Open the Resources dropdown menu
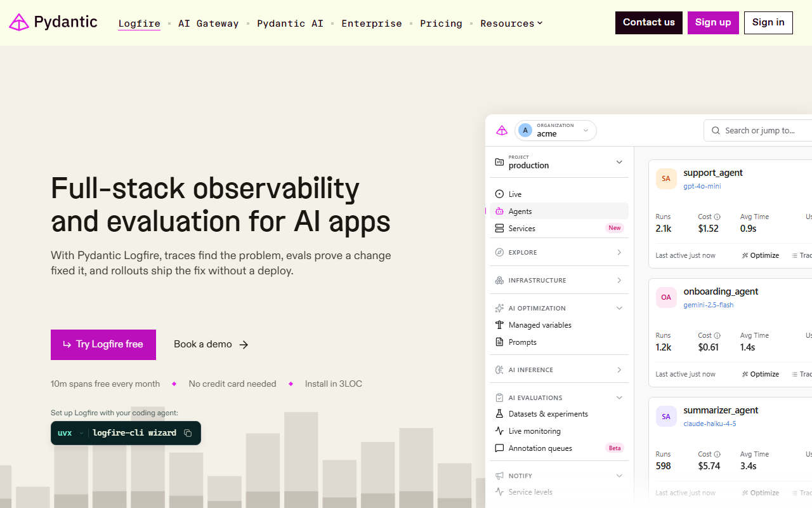The height and width of the screenshot is (508, 812). (511, 23)
